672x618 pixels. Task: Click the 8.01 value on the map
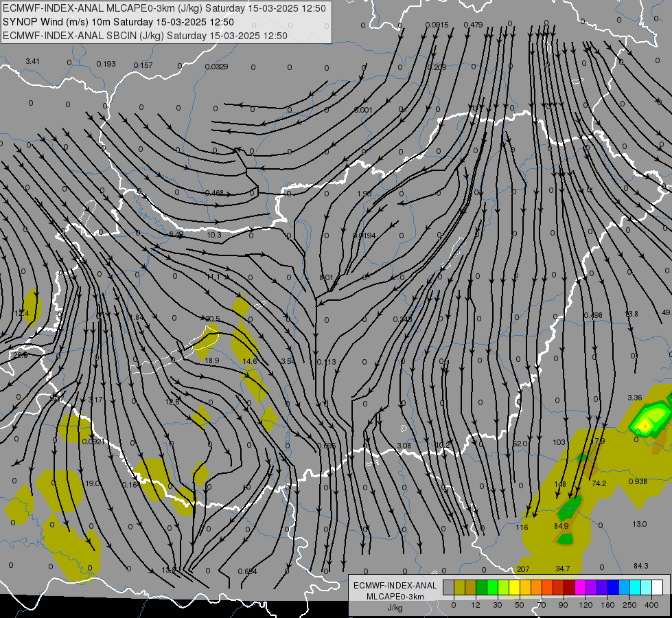tap(326, 278)
